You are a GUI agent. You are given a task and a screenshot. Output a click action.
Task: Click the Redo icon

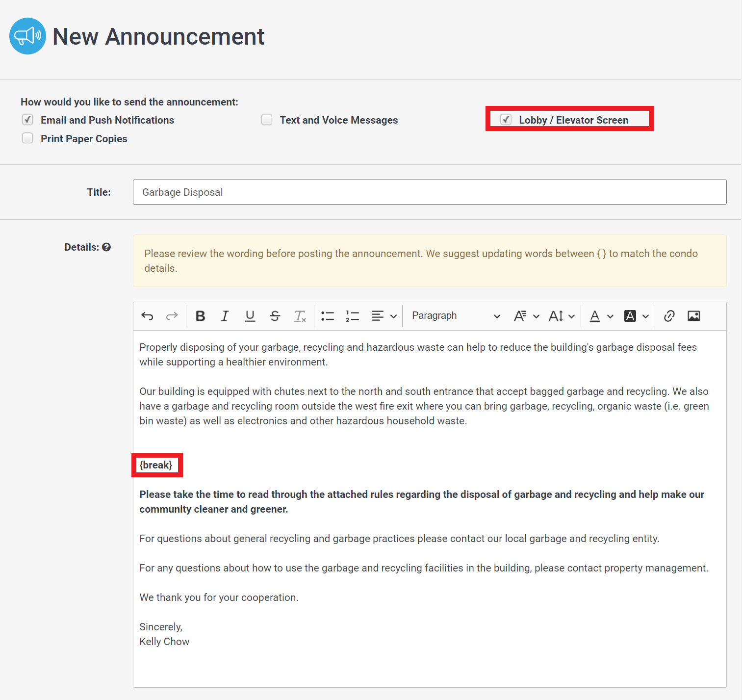pyautogui.click(x=172, y=316)
